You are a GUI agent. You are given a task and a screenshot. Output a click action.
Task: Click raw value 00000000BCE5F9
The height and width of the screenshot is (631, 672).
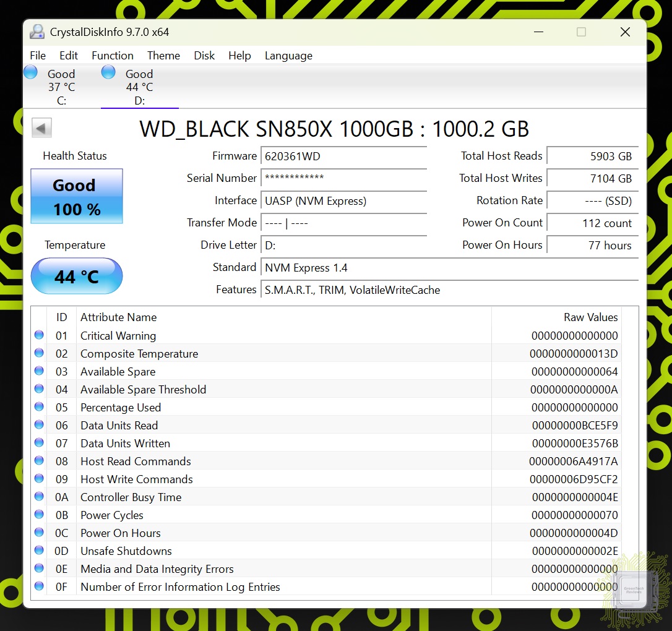575,426
